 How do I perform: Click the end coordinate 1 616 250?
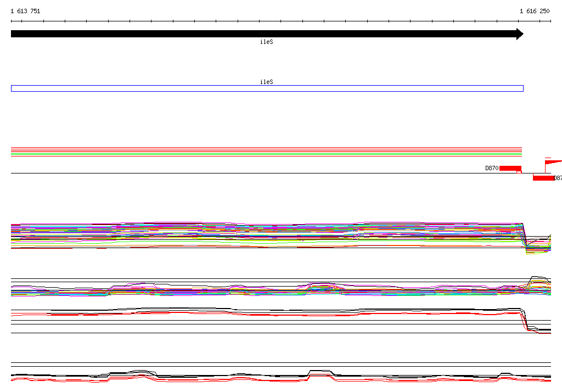(535, 11)
